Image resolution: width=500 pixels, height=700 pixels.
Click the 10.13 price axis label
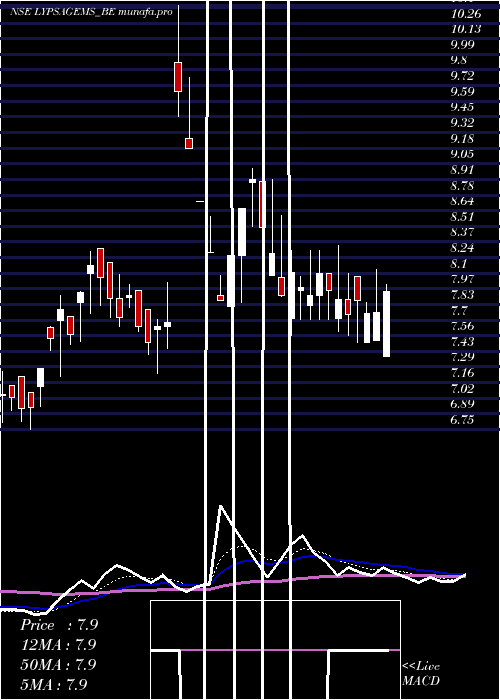[x=466, y=29]
